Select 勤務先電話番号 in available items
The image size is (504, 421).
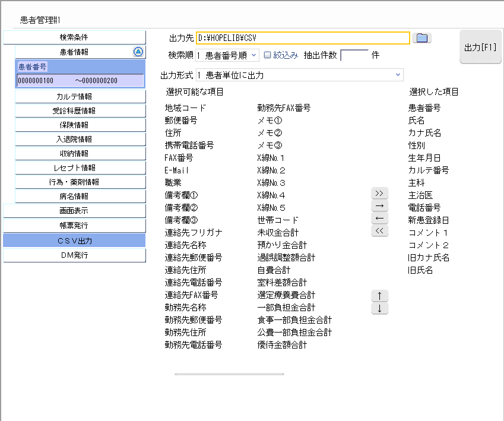(193, 345)
